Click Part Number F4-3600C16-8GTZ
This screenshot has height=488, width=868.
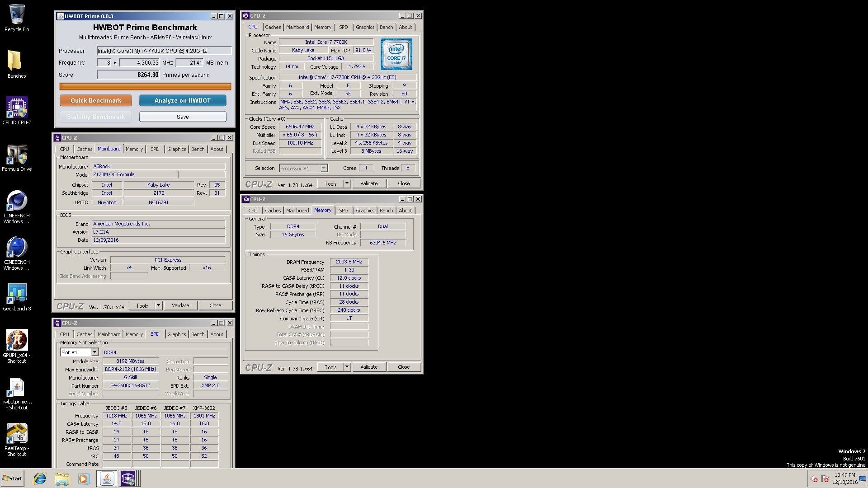131,385
